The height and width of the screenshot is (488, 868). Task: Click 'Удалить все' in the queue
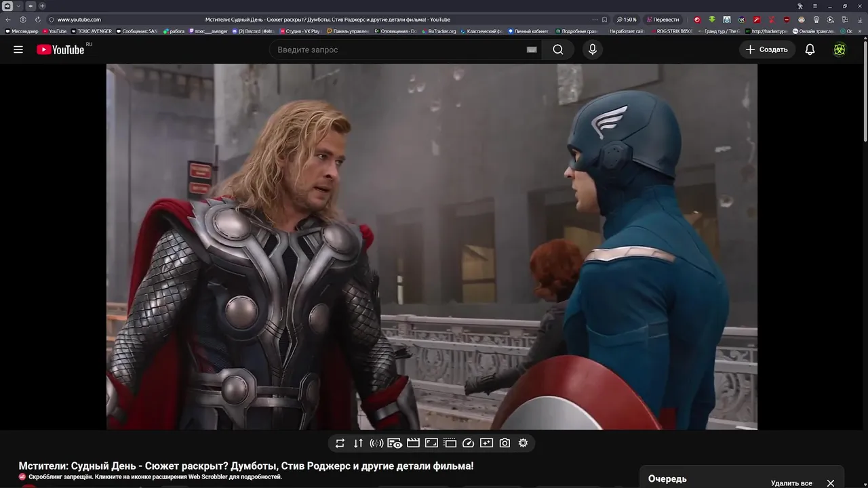(x=791, y=483)
